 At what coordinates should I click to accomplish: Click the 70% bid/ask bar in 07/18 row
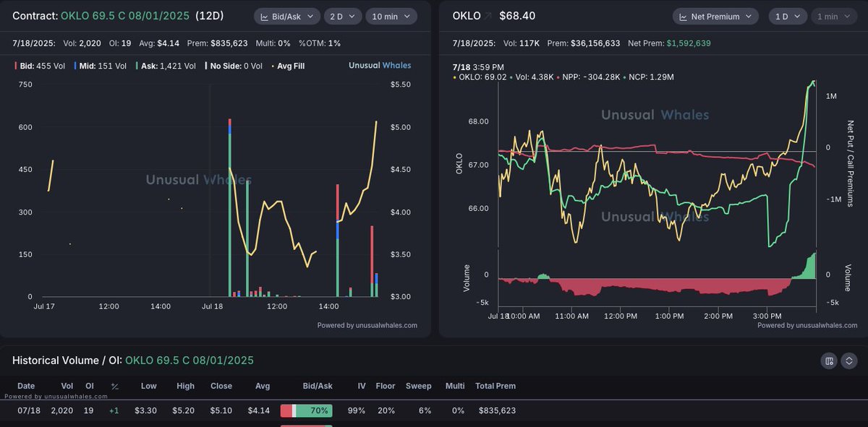307,410
